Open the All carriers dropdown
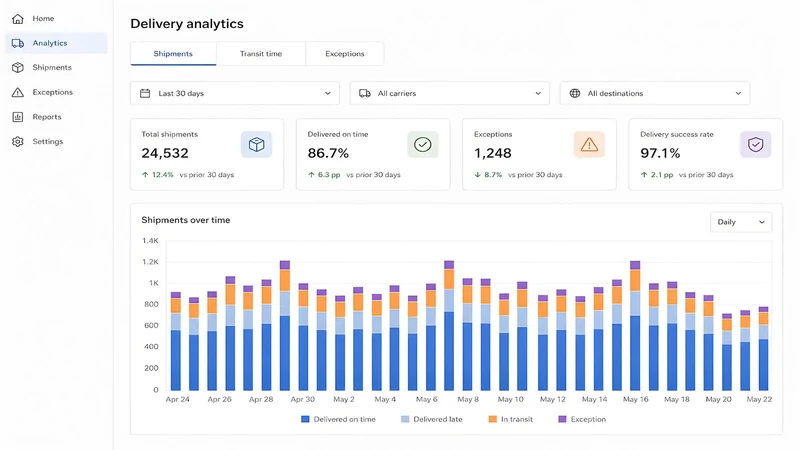The height and width of the screenshot is (450, 800). click(x=449, y=93)
